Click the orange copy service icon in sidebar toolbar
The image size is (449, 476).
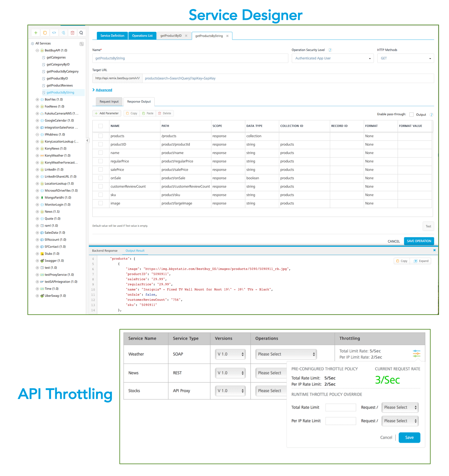coord(45,33)
